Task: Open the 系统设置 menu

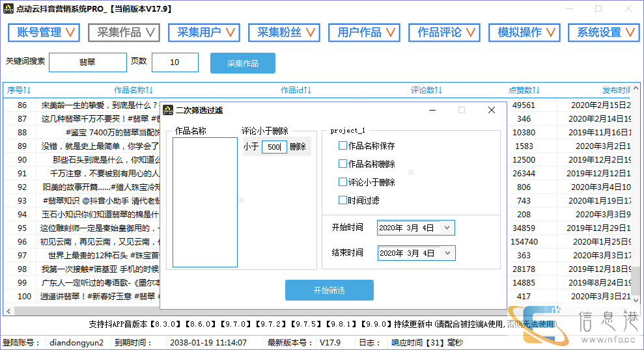Action: 604,33
